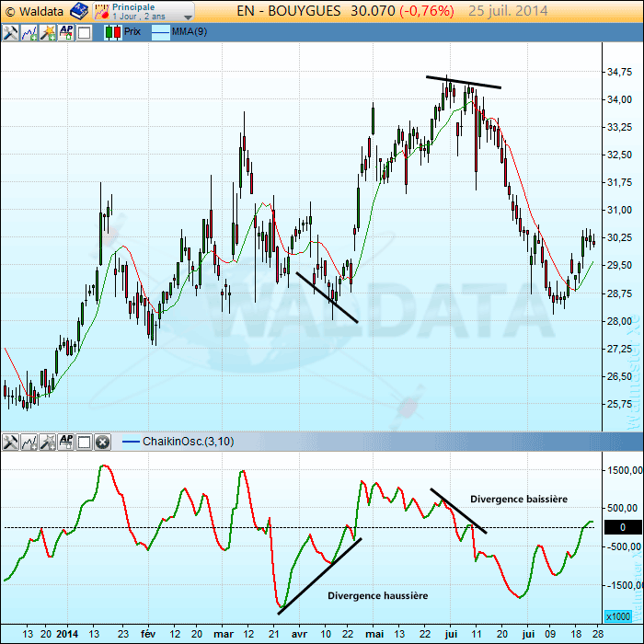The height and width of the screenshot is (644, 644).
Task: Click the 'mar' month label on time axis
Action: [x=224, y=634]
